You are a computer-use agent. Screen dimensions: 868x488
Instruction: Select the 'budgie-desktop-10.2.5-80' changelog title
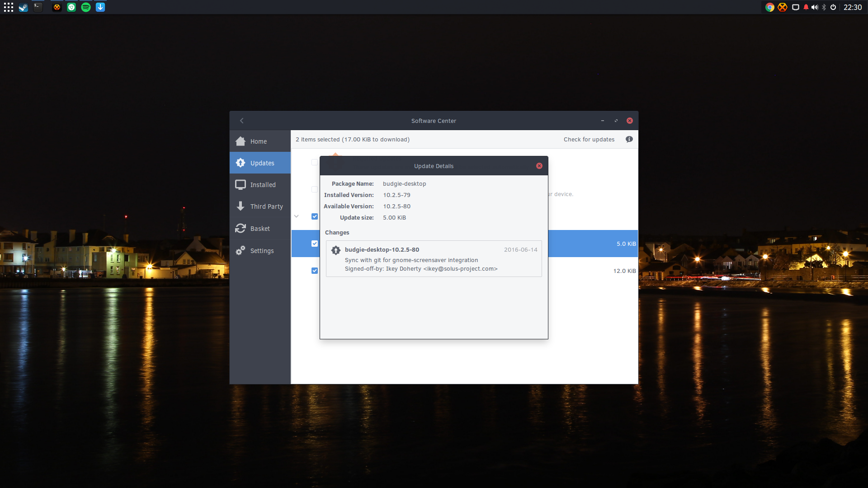tap(382, 249)
